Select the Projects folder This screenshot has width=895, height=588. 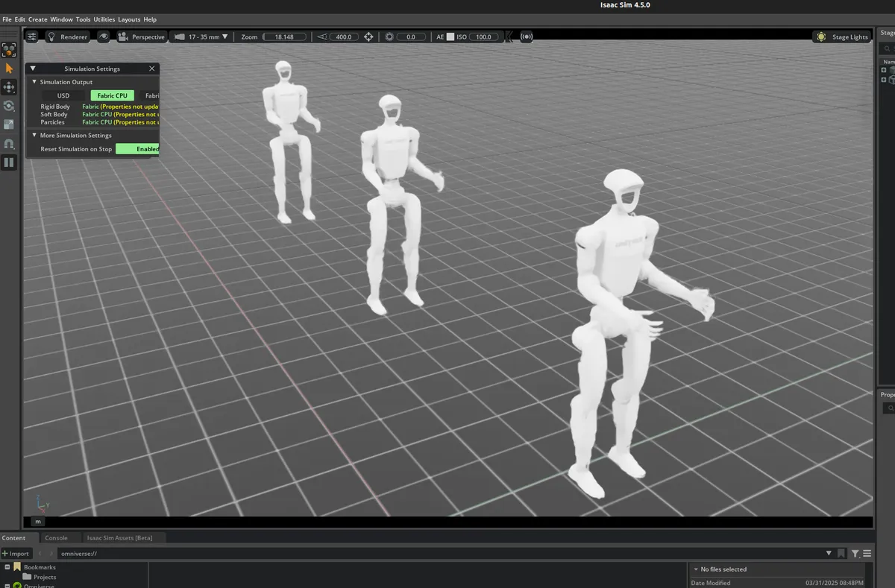click(39, 577)
